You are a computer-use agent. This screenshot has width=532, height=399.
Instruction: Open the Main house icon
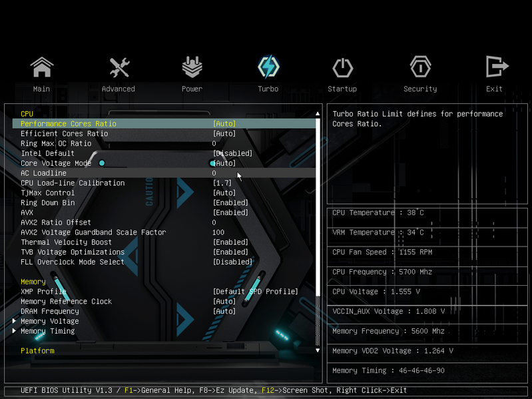point(42,67)
